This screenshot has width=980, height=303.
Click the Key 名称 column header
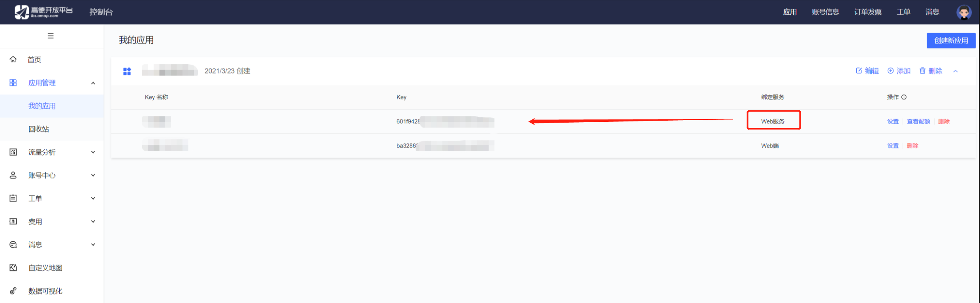tap(156, 97)
